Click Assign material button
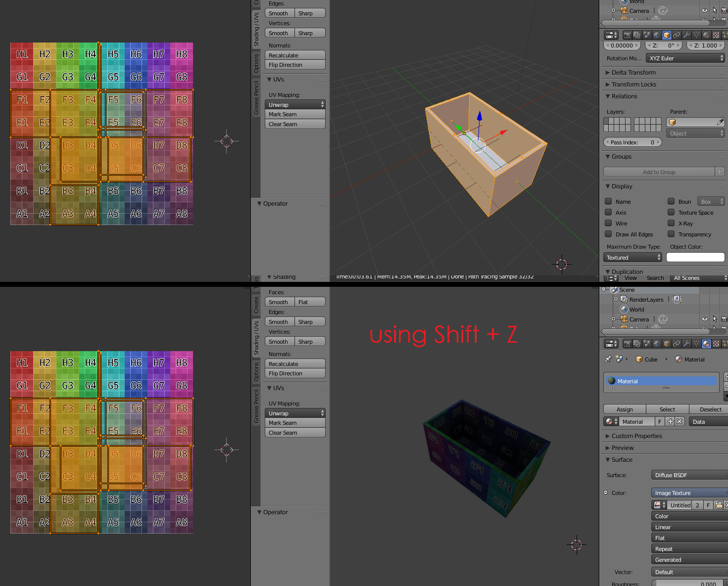This screenshot has width=728, height=586. point(625,409)
